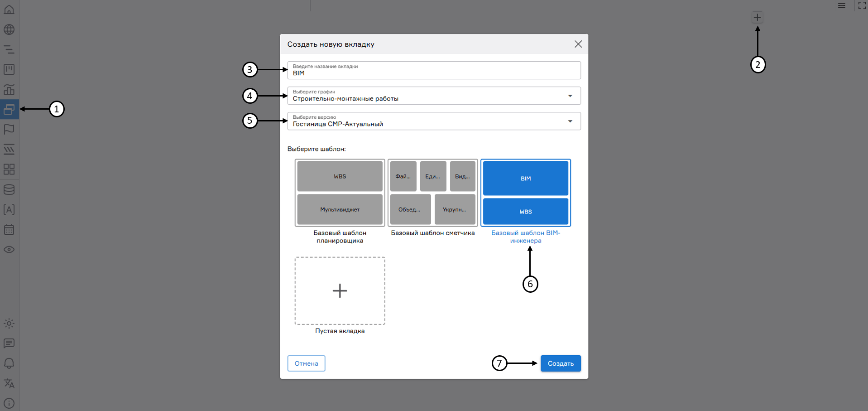Screen dimensions: 868x411
Task: Open the Home icon in the sidebar
Action: point(9,10)
